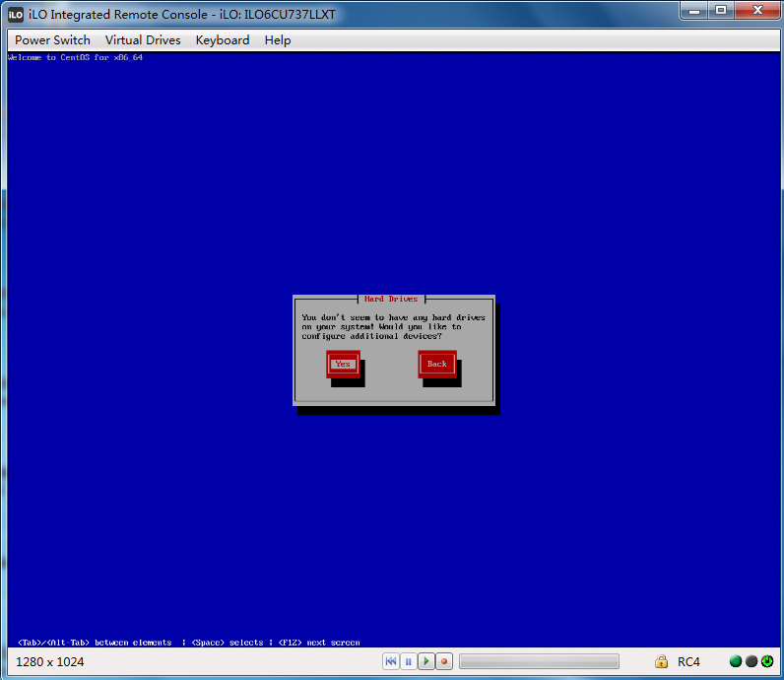Open the Power Switch menu

[52, 40]
